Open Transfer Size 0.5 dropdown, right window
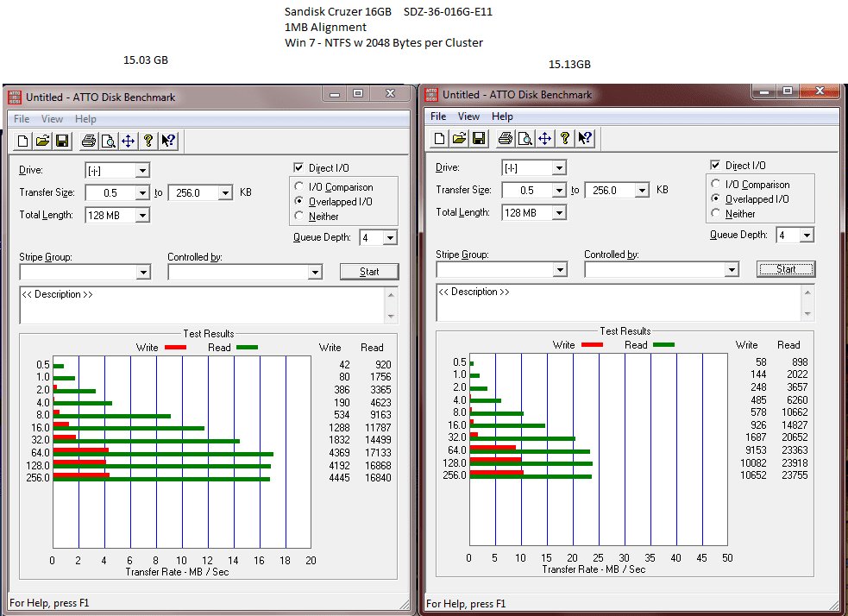This screenshot has width=848, height=616. [559, 190]
